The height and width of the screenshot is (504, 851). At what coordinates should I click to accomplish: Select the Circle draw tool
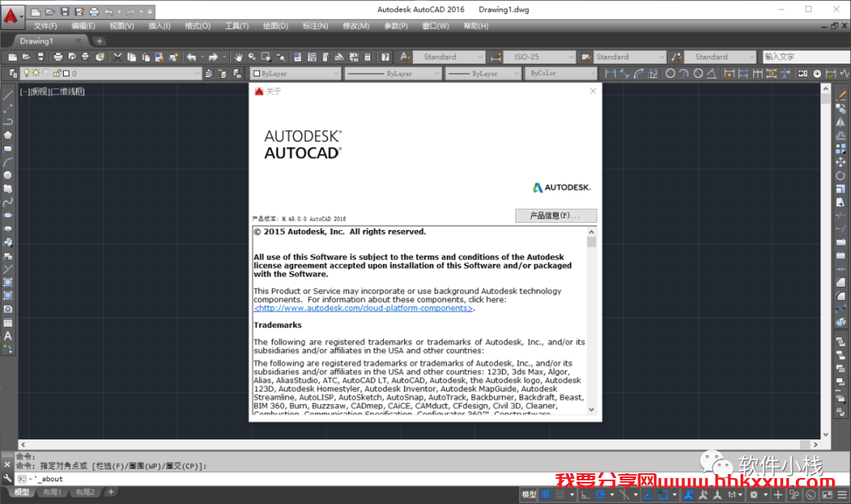pyautogui.click(x=8, y=176)
